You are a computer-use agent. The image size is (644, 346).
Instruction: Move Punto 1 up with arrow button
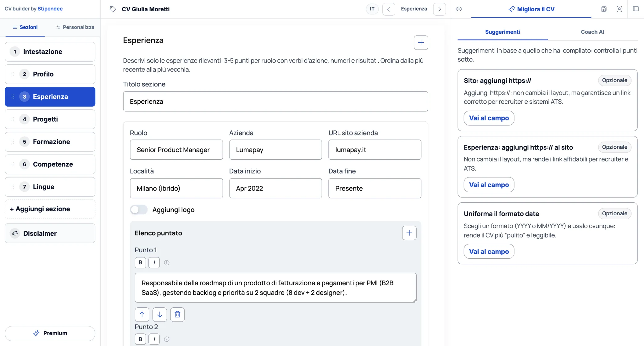[142, 315]
